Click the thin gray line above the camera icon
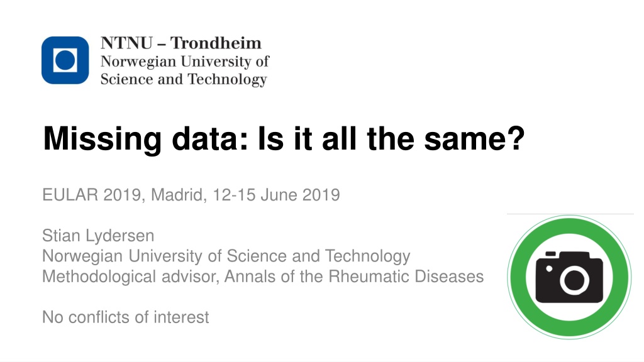 click(570, 214)
